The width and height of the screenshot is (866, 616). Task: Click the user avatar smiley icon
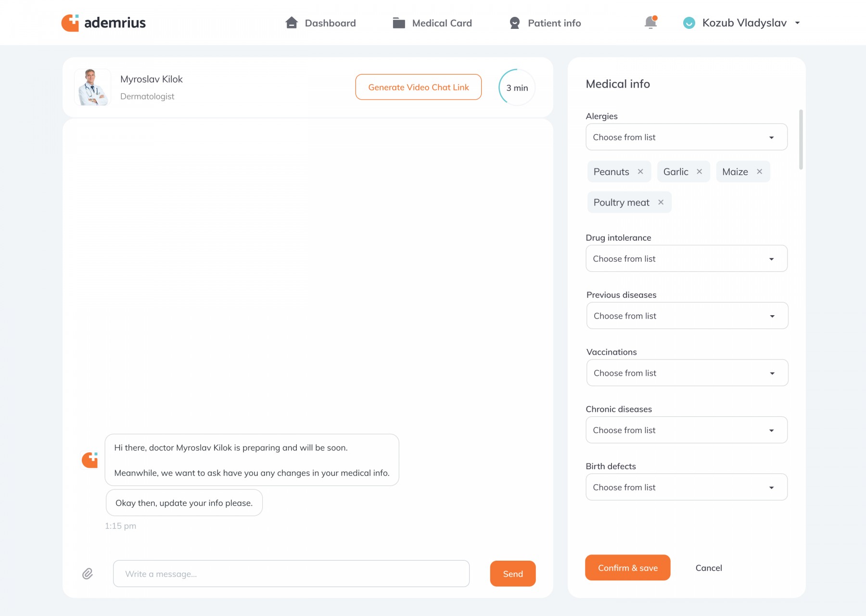689,23
